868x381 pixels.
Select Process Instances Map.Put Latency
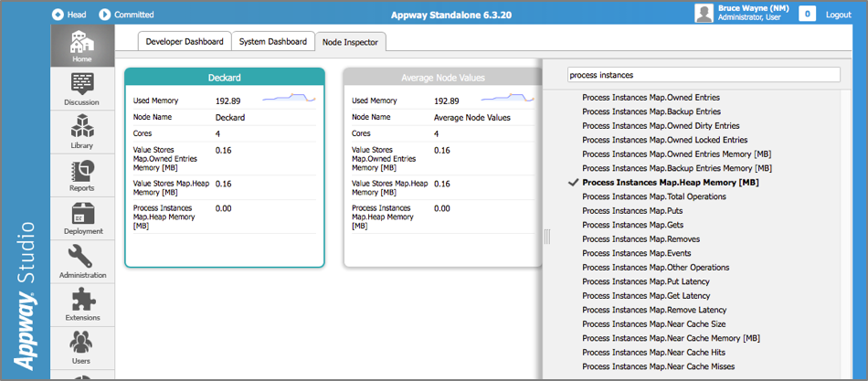[x=646, y=281]
